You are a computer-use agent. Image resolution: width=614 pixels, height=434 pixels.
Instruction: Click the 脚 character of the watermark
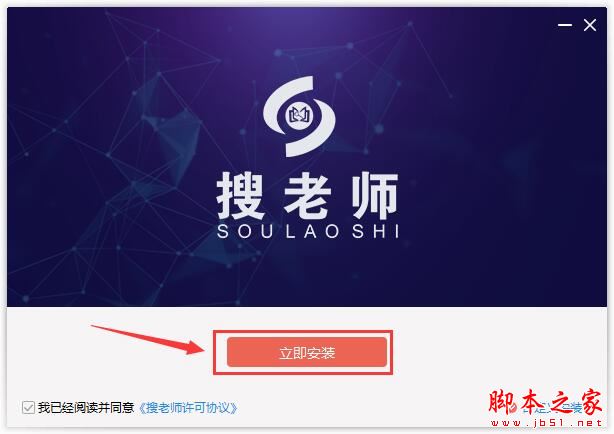pyautogui.click(x=502, y=401)
